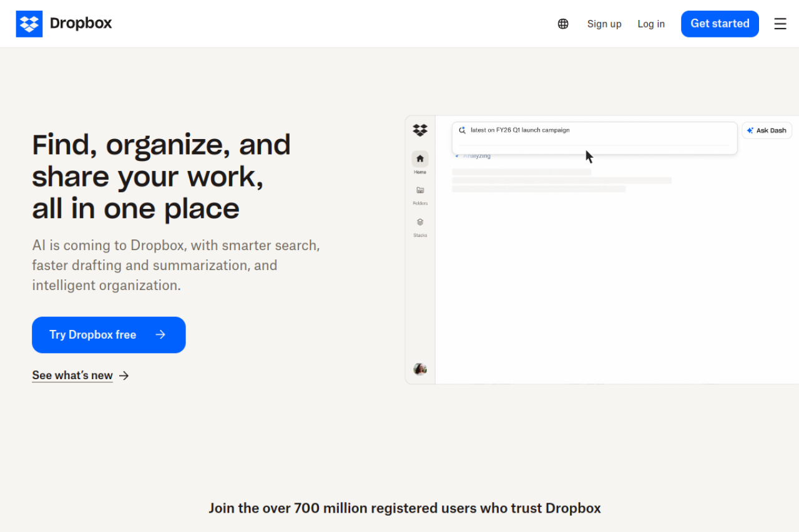Click the Get started button
Viewport: 799px width, 532px height.
tap(720, 24)
